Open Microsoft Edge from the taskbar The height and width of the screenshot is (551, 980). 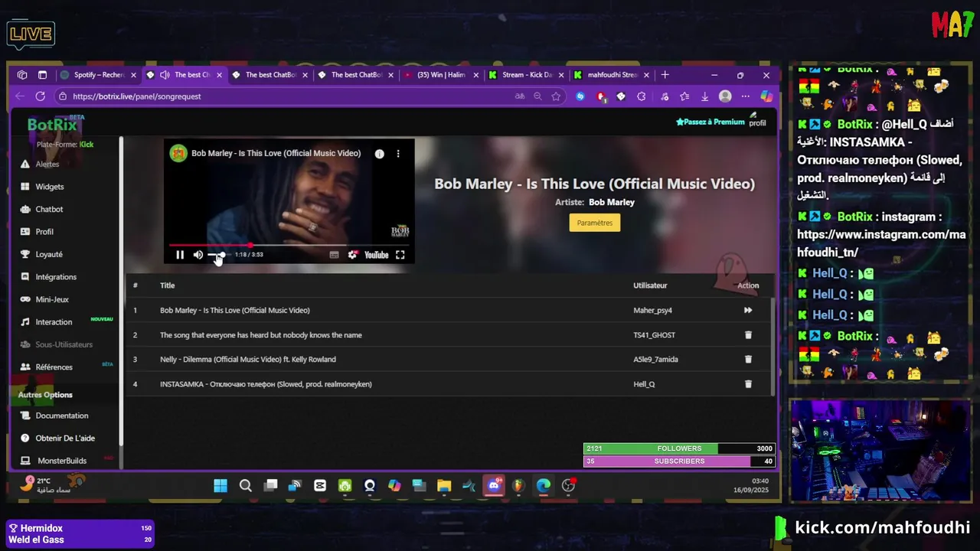(x=544, y=485)
